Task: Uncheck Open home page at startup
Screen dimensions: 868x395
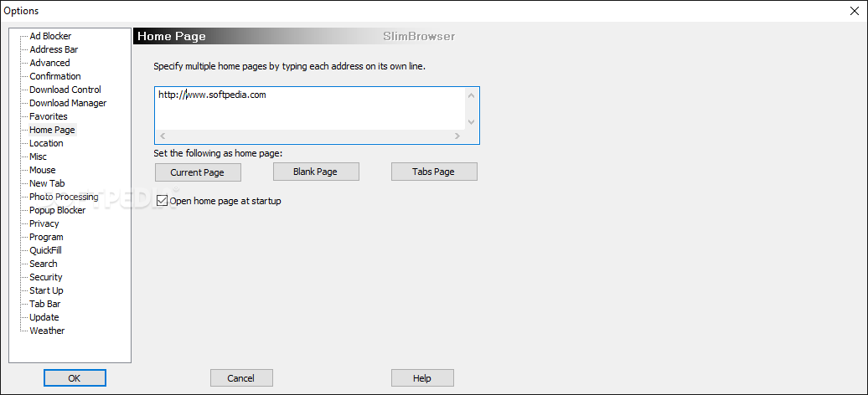Action: [163, 201]
